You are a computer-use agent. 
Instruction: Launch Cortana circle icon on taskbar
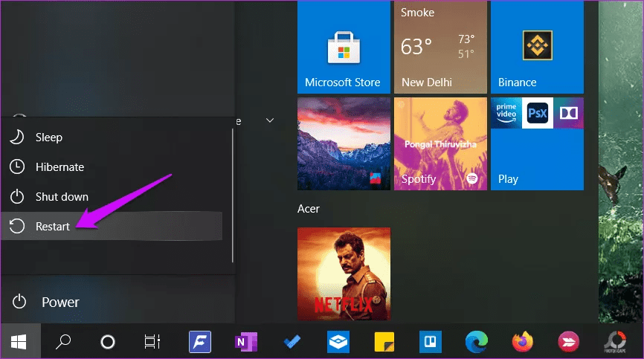[x=108, y=341]
